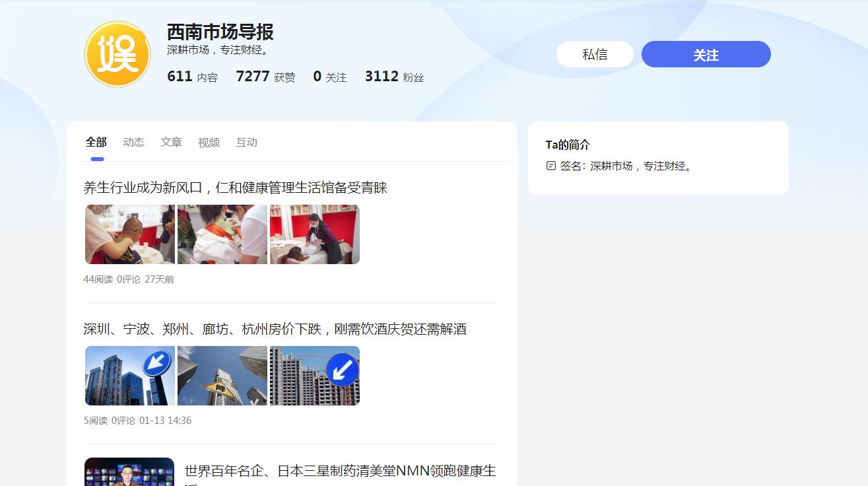Open the 0 关注 following list
Screen dimensions: 868x486
pos(329,77)
